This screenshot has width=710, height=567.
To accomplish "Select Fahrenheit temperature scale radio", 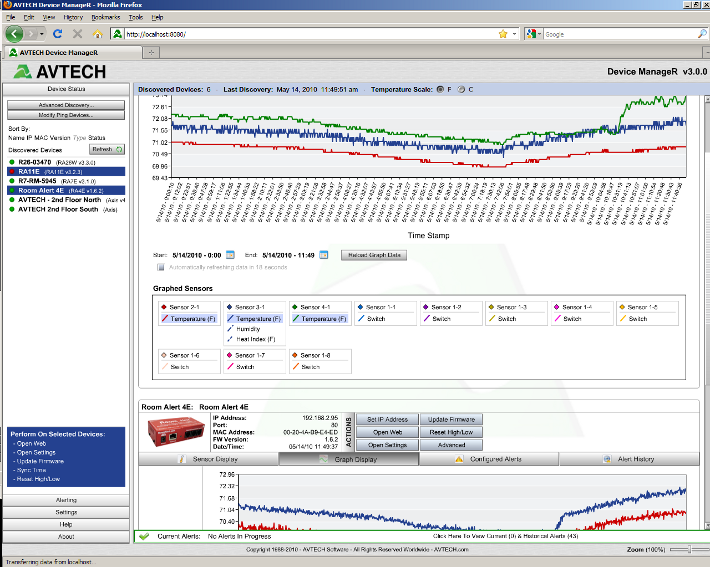I will click(x=441, y=89).
